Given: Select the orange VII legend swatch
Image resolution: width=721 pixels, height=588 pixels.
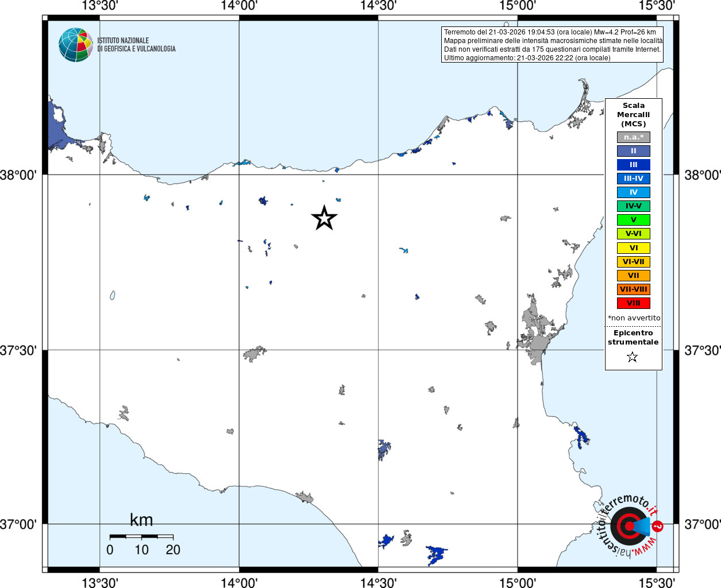Looking at the screenshot, I should (634, 276).
